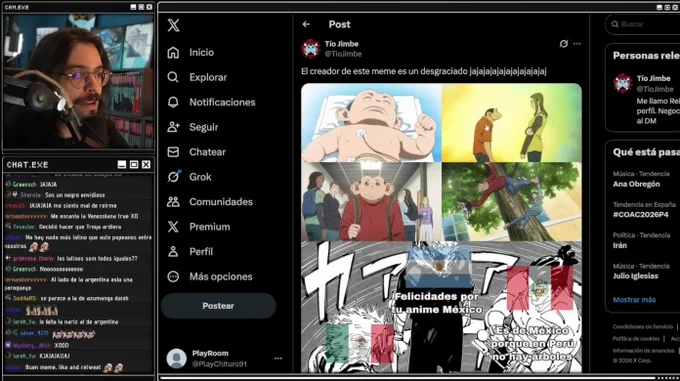Viewport: 680px width, 381px height.
Task: Click the Tío Jimbe avatar in the post
Action: pyautogui.click(x=311, y=49)
